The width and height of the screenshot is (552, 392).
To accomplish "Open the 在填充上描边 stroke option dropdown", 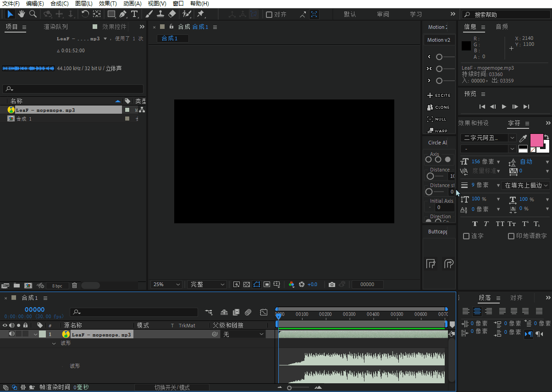I will click(x=526, y=185).
